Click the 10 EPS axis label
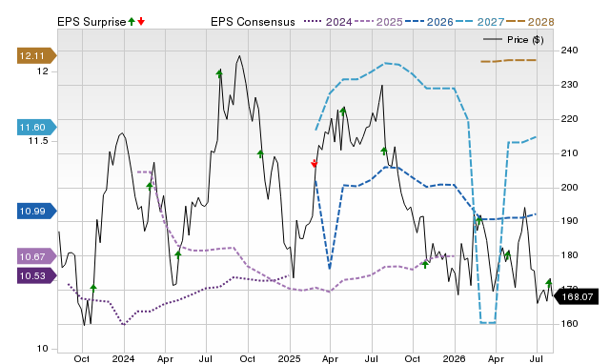The height and width of the screenshot is (364, 610). pos(43,349)
